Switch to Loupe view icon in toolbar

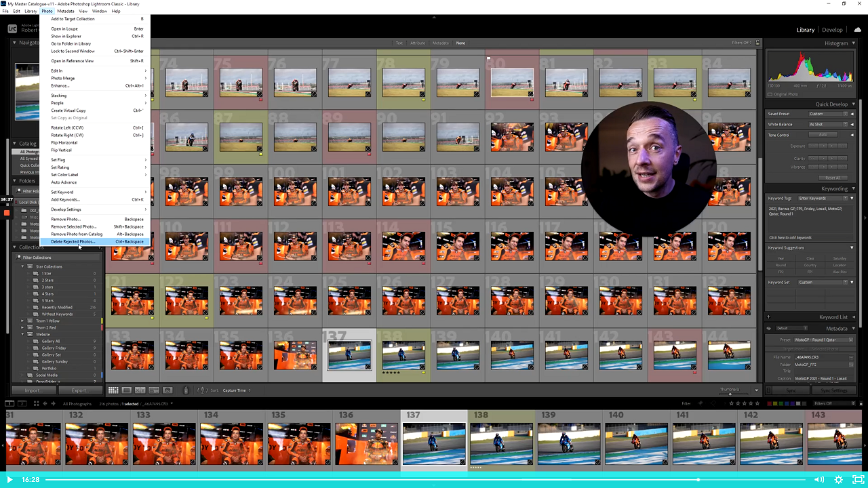click(x=127, y=390)
